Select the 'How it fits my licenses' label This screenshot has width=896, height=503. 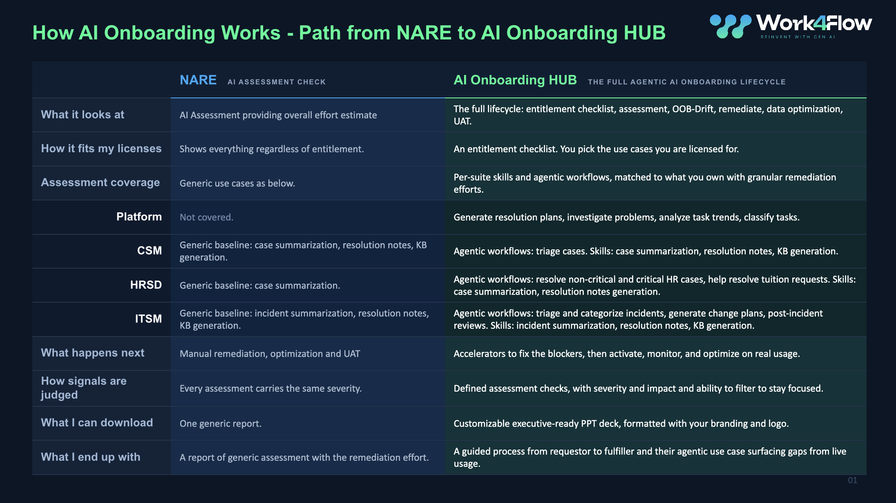[101, 149]
